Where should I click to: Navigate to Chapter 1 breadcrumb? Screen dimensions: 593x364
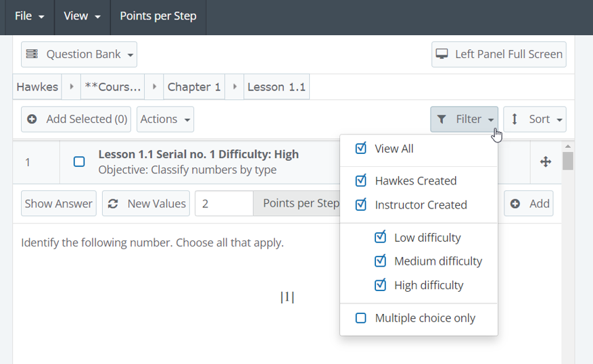pos(194,87)
